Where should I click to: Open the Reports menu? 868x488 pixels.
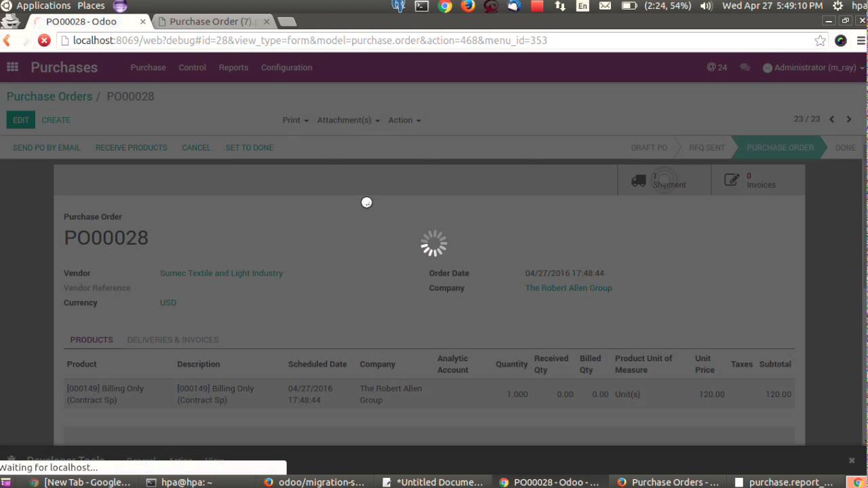coord(233,67)
